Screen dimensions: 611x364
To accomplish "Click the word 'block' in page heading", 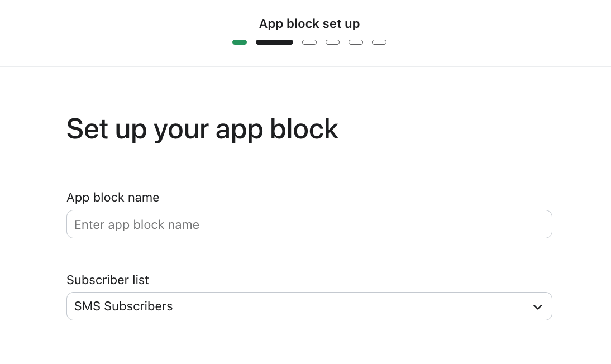I will pos(304,129).
